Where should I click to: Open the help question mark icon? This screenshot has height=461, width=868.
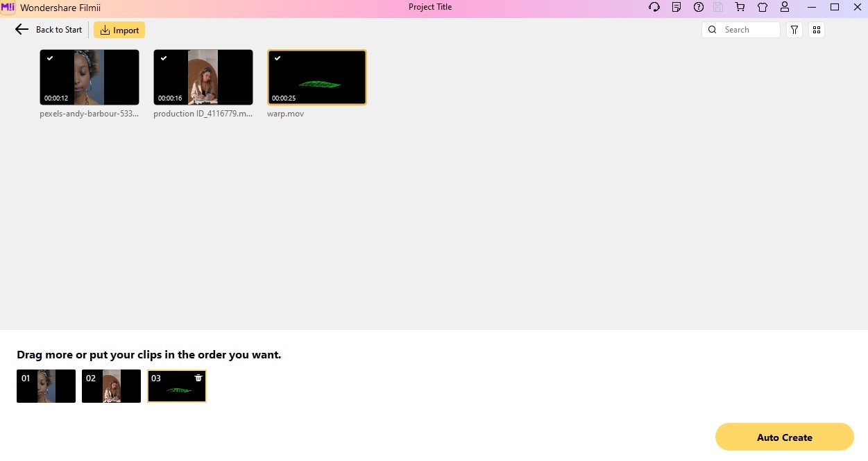point(699,8)
